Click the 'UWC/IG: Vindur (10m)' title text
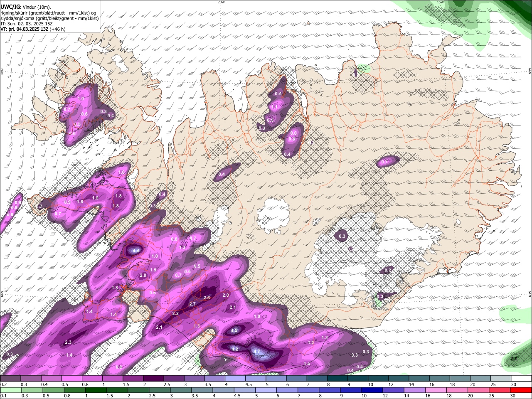 [25, 7]
